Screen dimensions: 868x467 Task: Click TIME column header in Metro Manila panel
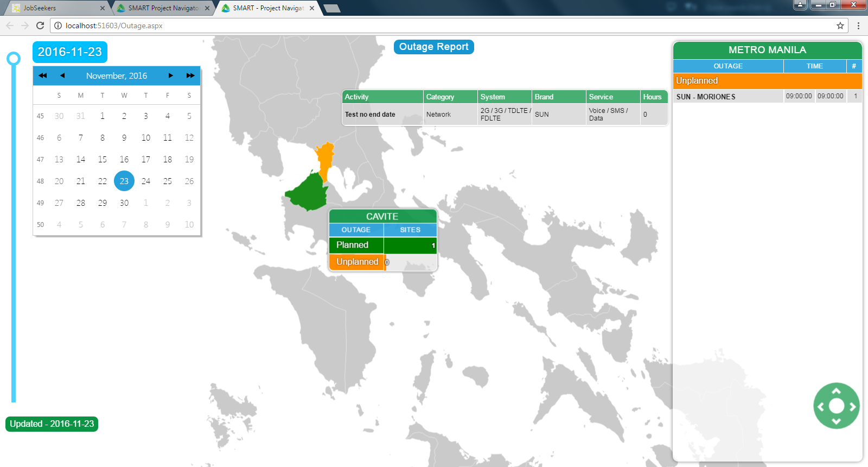point(815,66)
